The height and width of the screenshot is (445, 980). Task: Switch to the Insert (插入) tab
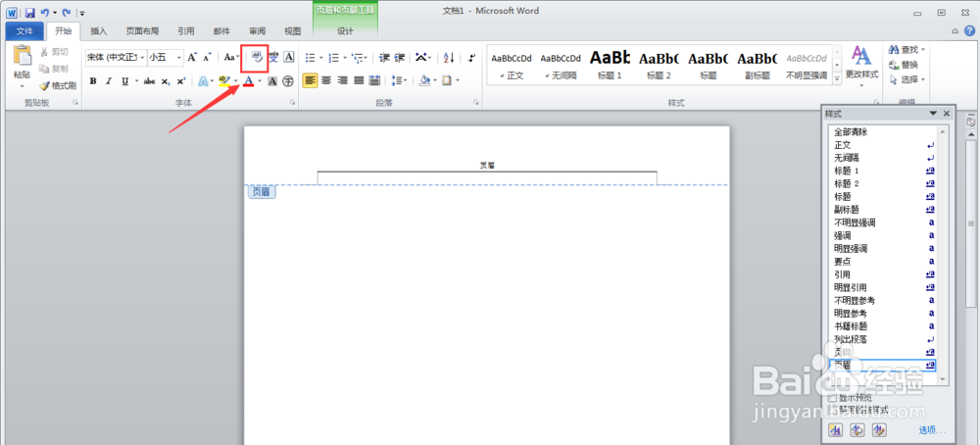click(x=99, y=31)
